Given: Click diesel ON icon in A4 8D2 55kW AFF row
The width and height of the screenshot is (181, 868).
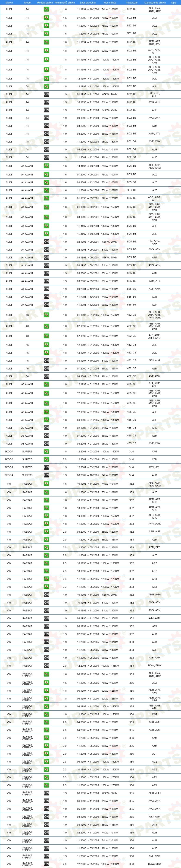Looking at the screenshot, I should (47, 110).
